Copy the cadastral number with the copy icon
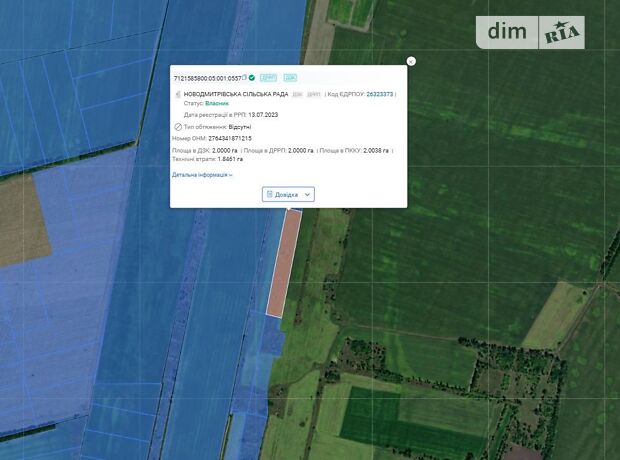Viewport: 620px width, 460px height. coord(244,77)
